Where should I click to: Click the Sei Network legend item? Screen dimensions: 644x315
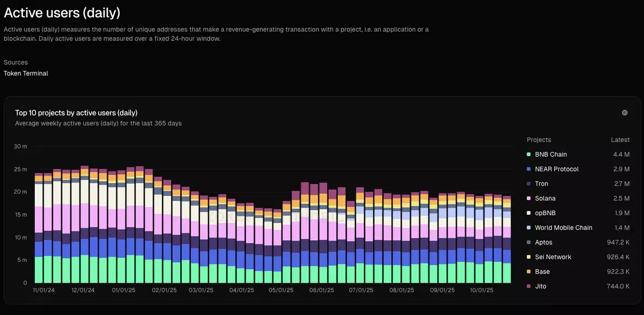(553, 257)
